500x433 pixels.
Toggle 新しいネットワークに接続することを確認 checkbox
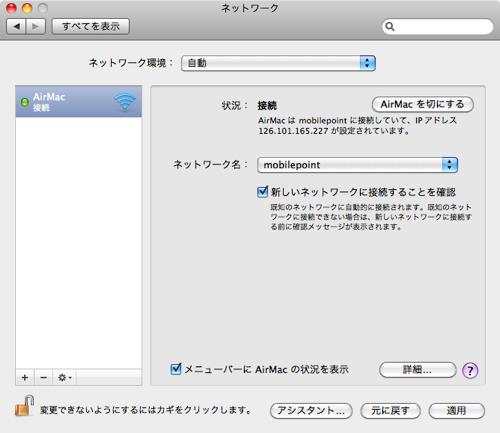263,192
